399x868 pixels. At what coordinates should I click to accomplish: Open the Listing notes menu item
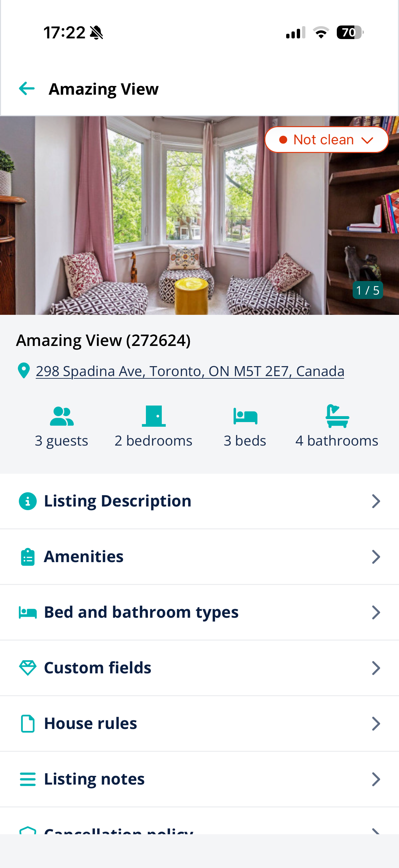tap(199, 779)
